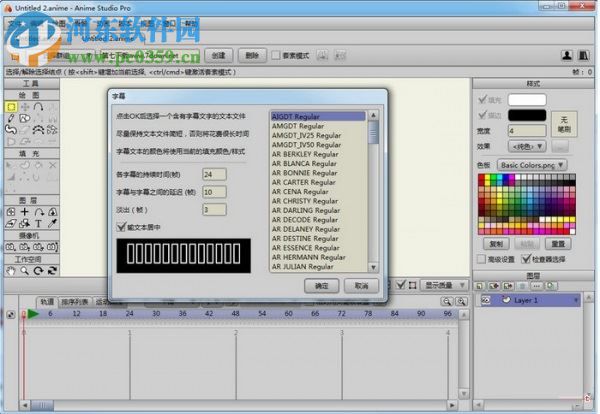Select the Orbit Workspace tool
Viewport: 600px width, 414px height.
point(52,271)
